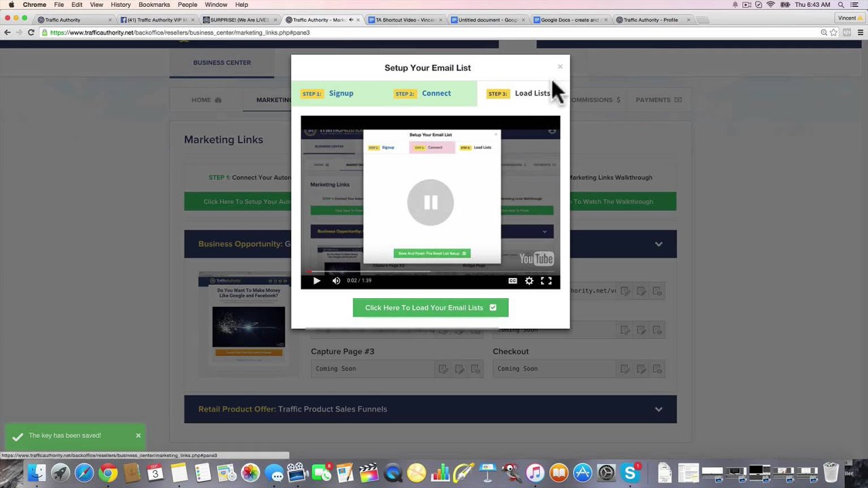Open the Bookmarks menu in menu bar

(154, 5)
